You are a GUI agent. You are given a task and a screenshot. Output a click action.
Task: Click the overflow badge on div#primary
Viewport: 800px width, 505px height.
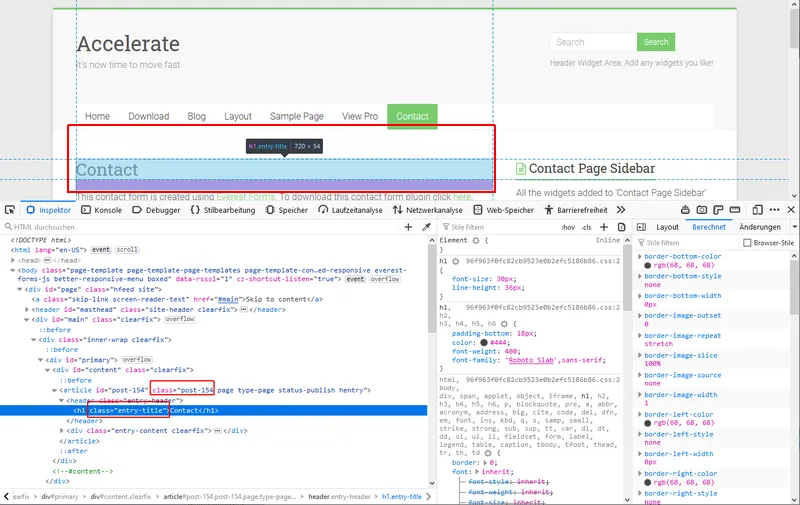coord(137,360)
